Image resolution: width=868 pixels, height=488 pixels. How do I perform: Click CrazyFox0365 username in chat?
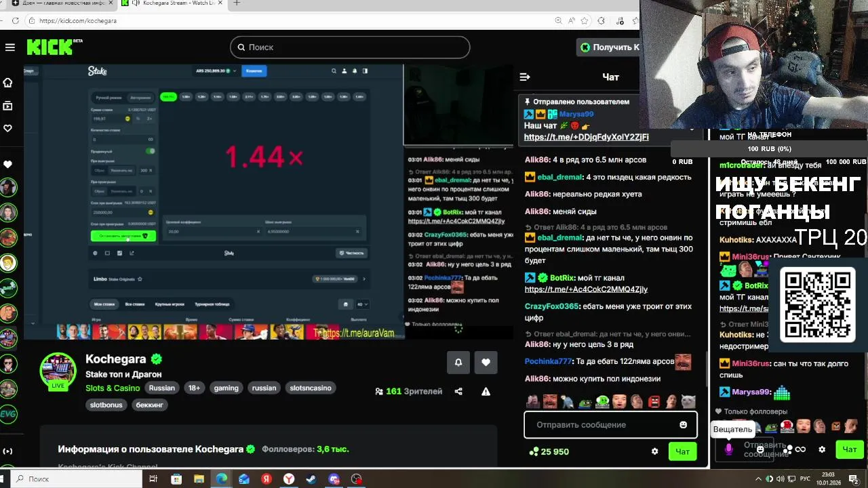click(552, 306)
